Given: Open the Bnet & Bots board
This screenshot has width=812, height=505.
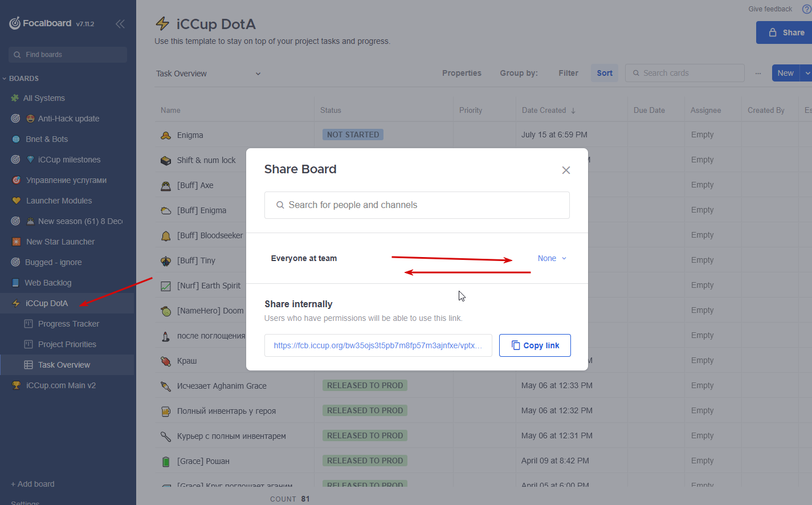Looking at the screenshot, I should coord(47,139).
